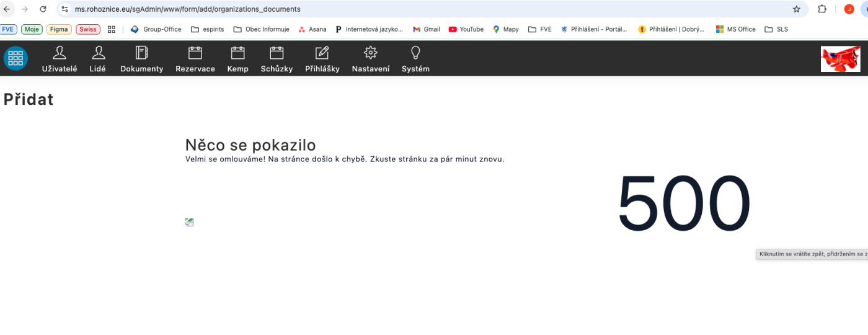The width and height of the screenshot is (868, 335).
Task: Open the Systém lightbulb menu
Action: point(415,53)
